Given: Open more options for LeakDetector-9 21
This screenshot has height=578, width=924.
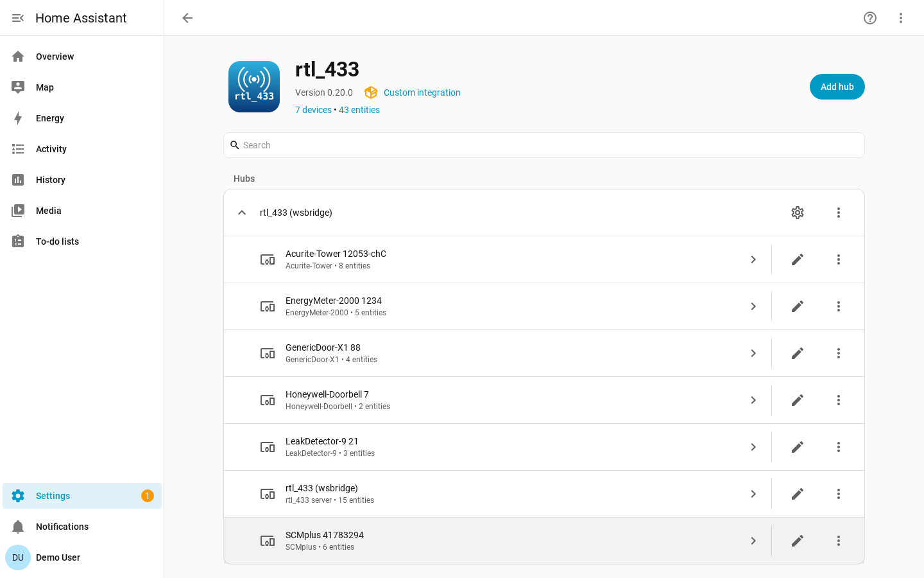Looking at the screenshot, I should coord(839,447).
